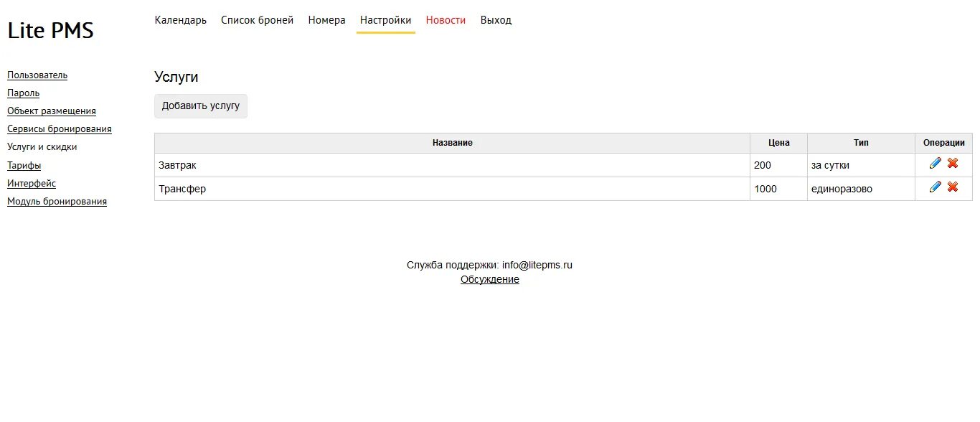Viewport: 980px width, 422px height.
Task: Click the за сутки type cell
Action: [861, 165]
